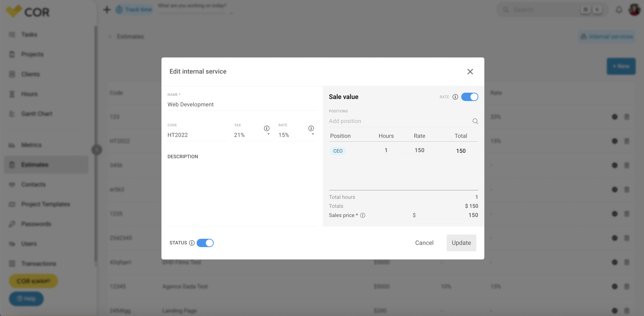Click the Tasks sidebar icon
This screenshot has width=644, height=316.
12,35
